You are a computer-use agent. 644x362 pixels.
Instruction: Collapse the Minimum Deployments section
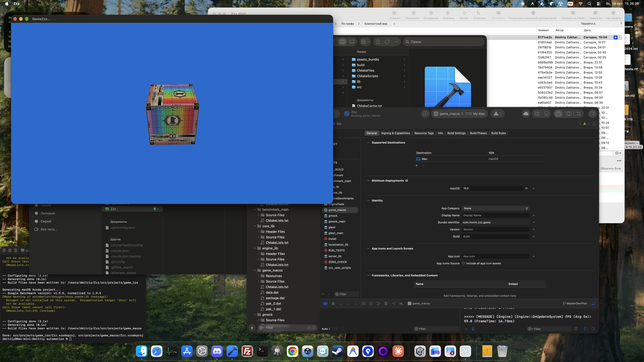tap(368, 181)
